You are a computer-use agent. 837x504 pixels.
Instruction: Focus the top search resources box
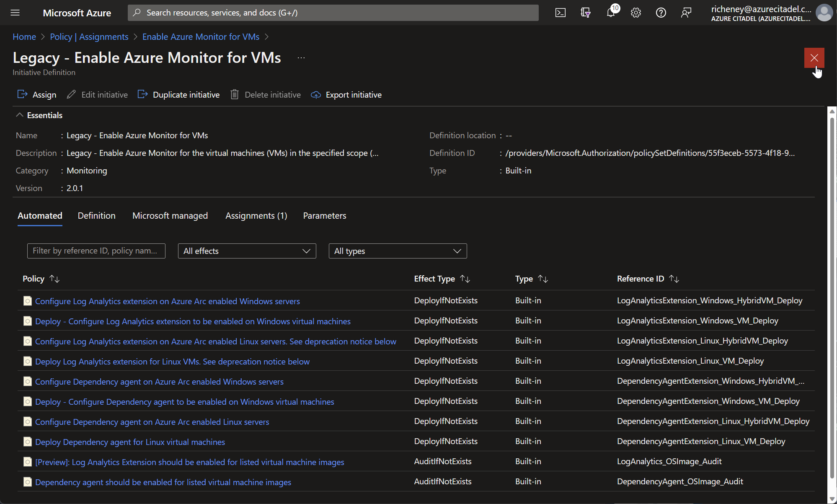click(333, 13)
